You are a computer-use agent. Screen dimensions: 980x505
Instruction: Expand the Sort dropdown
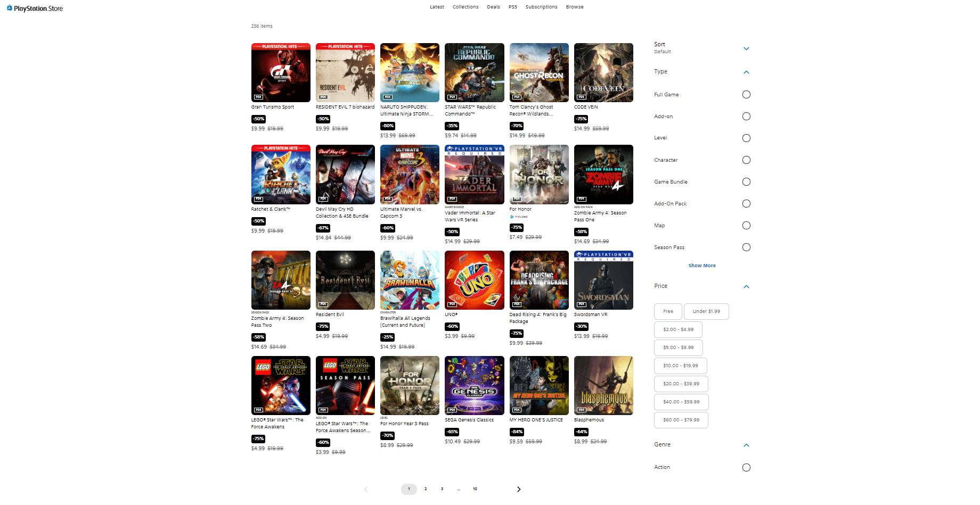[x=746, y=48]
